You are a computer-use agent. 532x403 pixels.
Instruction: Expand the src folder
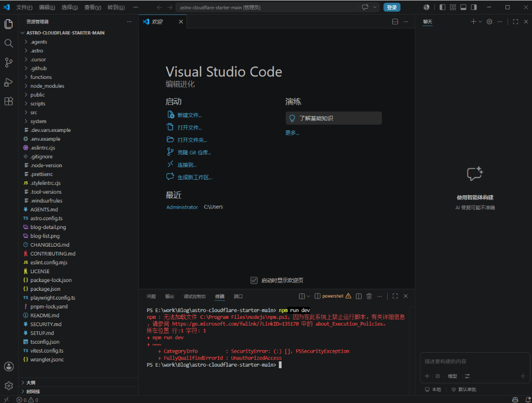click(x=34, y=112)
